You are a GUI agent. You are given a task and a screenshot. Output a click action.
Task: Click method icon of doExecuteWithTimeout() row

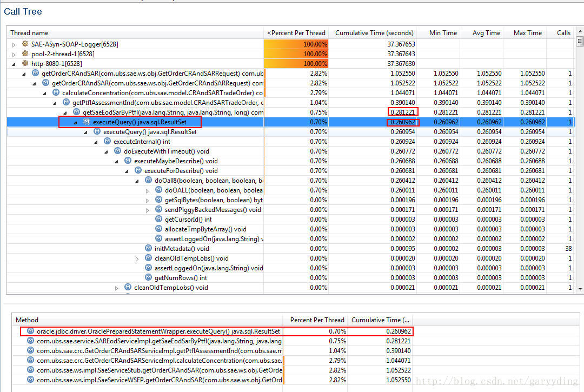pos(117,151)
